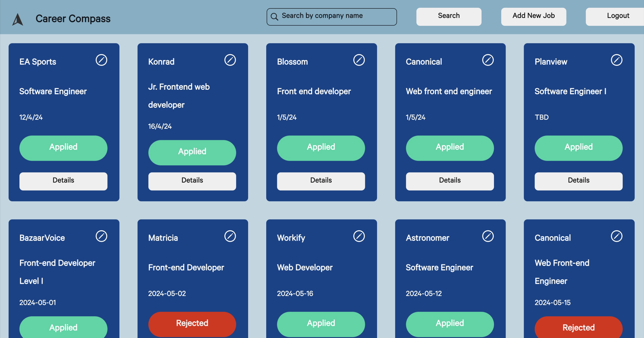Edit the Canonical Web Front-end Engineer card
The height and width of the screenshot is (338, 644).
(617, 236)
